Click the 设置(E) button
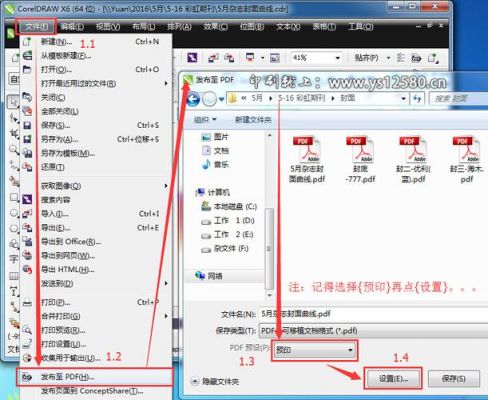Image resolution: width=488 pixels, height=400 pixels. click(x=393, y=379)
